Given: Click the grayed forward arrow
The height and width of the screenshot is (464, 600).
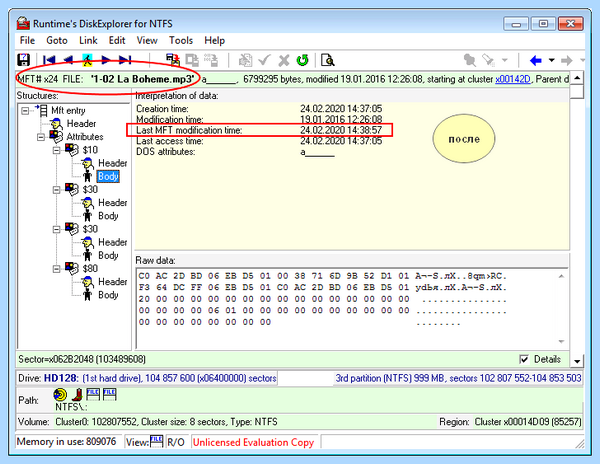Looking at the screenshot, I should pyautogui.click(x=567, y=60).
